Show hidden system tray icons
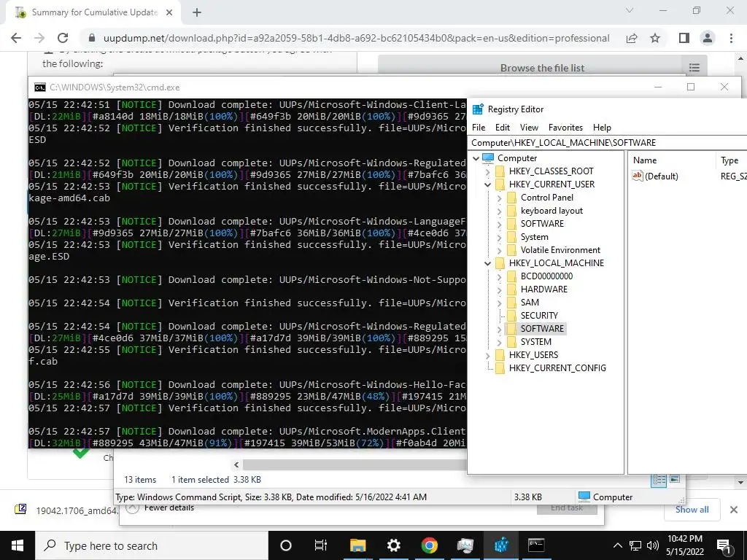This screenshot has width=747, height=560. [x=617, y=545]
